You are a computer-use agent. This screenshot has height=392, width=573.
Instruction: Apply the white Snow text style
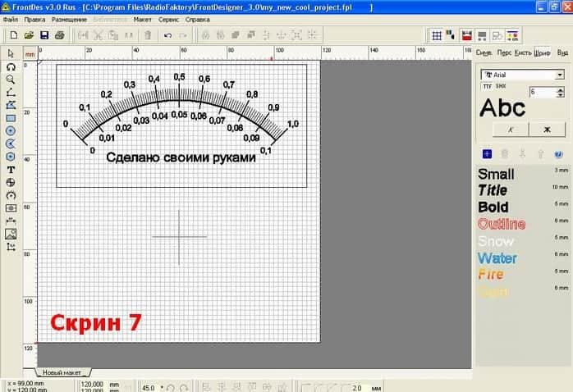pyautogui.click(x=496, y=241)
